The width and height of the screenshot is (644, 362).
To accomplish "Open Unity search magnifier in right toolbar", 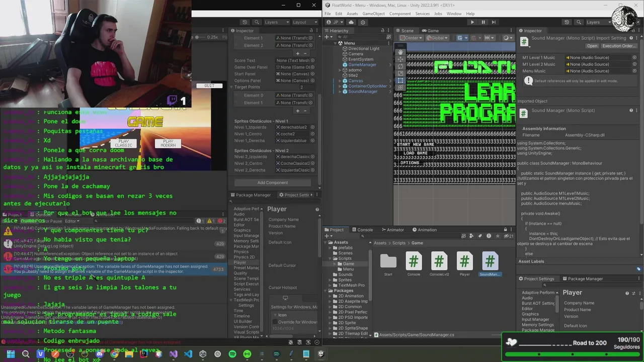I will (x=579, y=22).
